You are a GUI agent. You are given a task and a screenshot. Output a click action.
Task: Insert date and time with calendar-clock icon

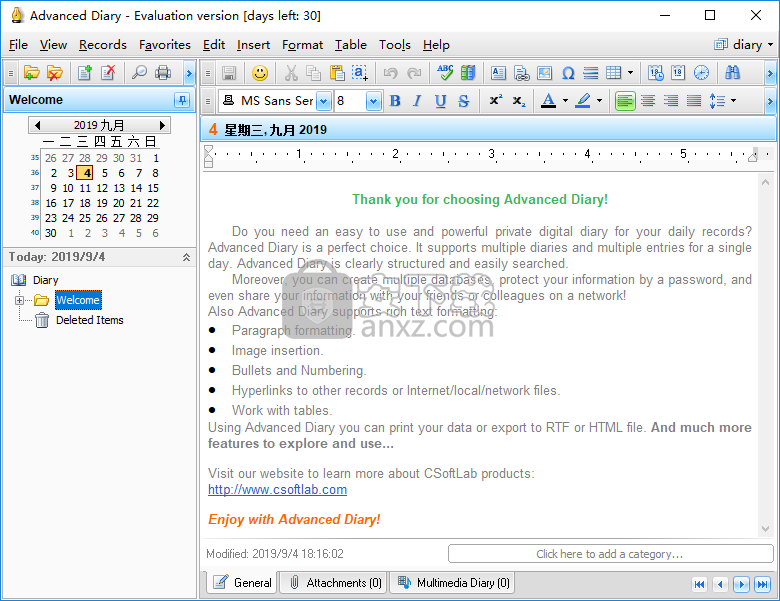[x=656, y=73]
